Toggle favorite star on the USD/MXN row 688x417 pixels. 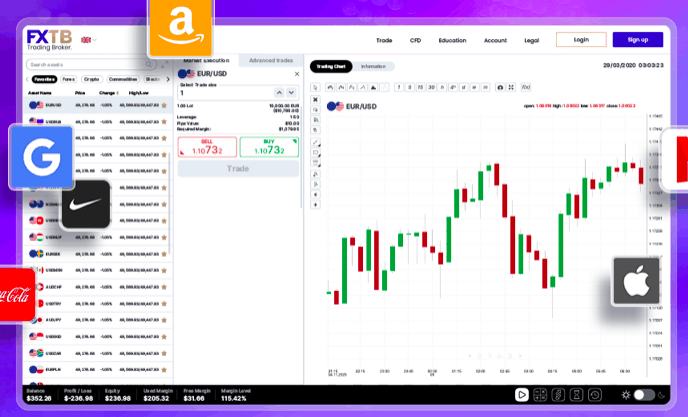click(164, 270)
